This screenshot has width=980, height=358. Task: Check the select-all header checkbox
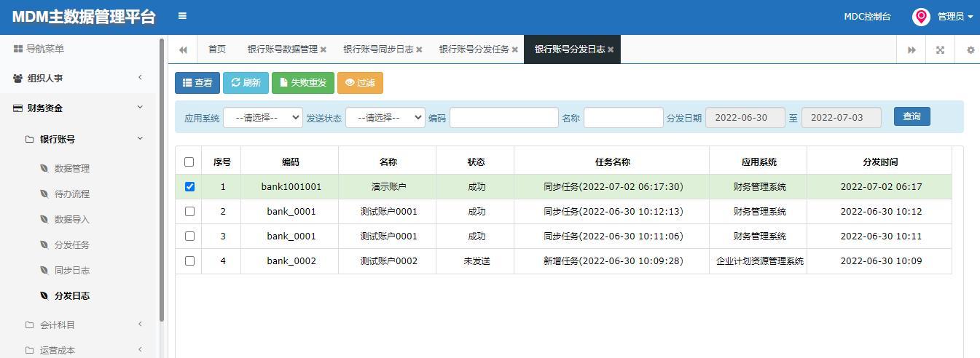coord(189,162)
